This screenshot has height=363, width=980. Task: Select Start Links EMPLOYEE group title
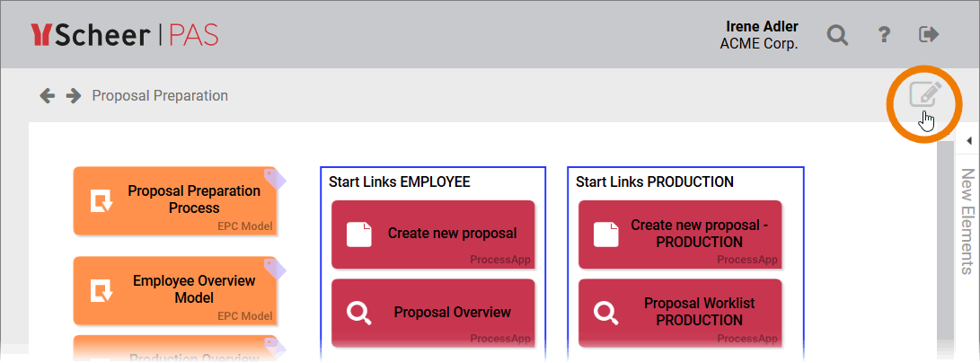click(x=399, y=181)
